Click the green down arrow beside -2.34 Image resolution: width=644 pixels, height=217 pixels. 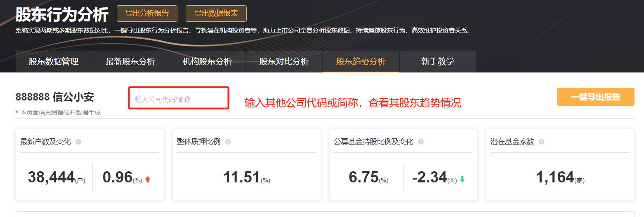point(462,180)
